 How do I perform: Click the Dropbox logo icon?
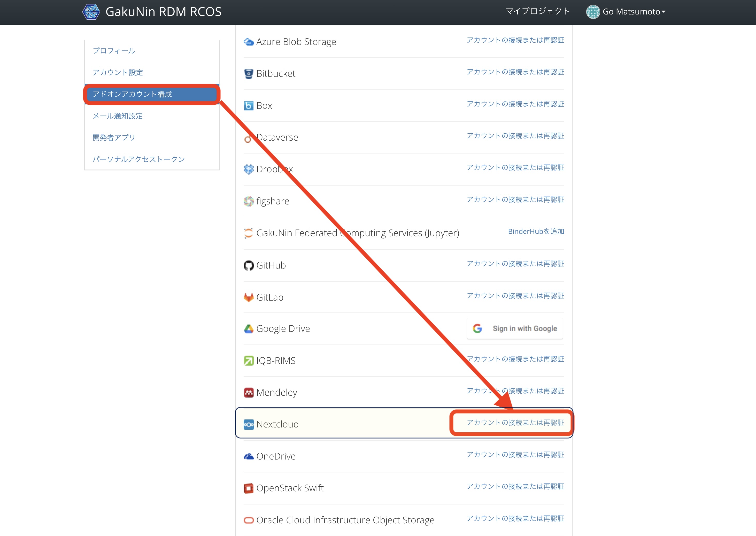(249, 169)
